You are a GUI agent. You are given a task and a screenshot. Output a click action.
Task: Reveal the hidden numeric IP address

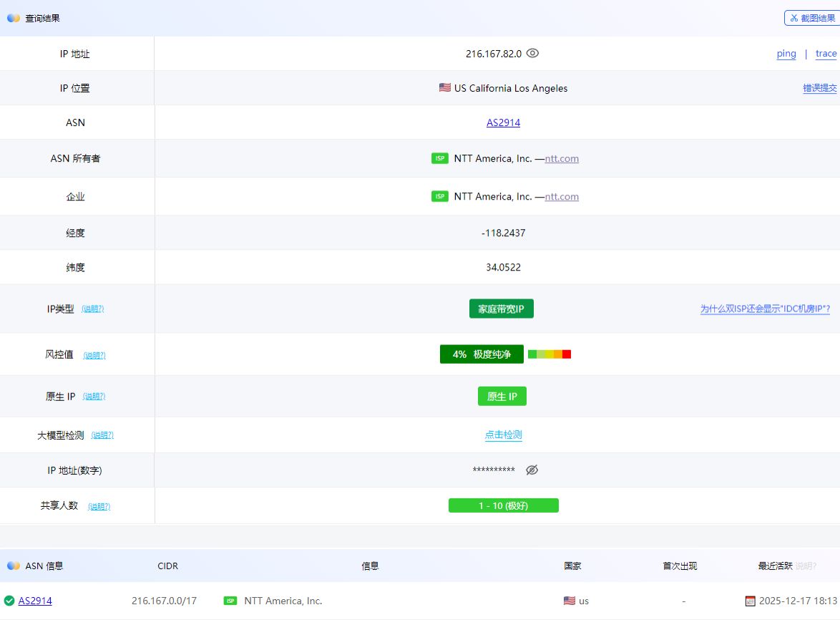coord(532,470)
